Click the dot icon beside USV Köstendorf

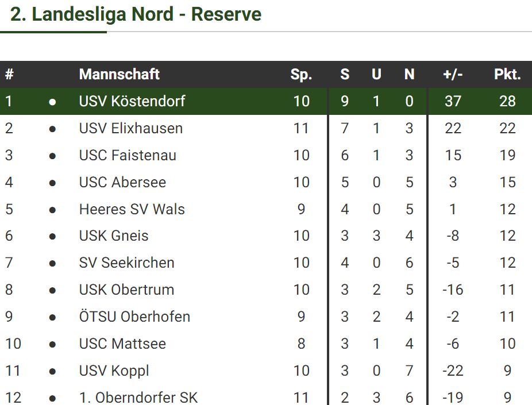click(52, 102)
